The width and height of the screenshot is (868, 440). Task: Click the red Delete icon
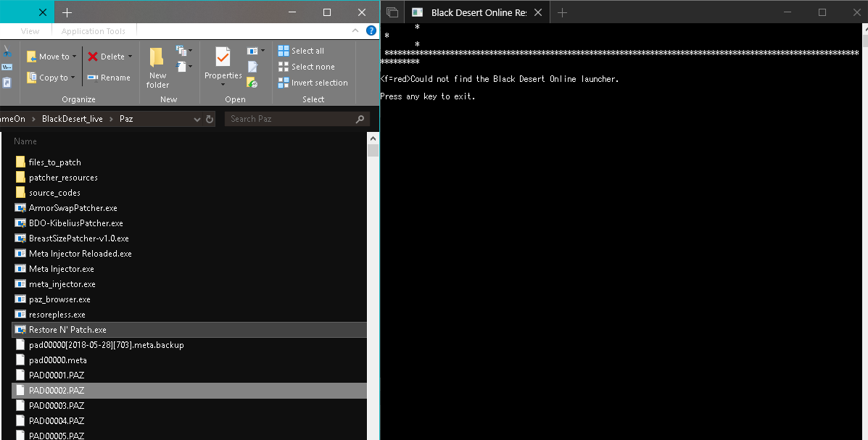pyautogui.click(x=94, y=57)
